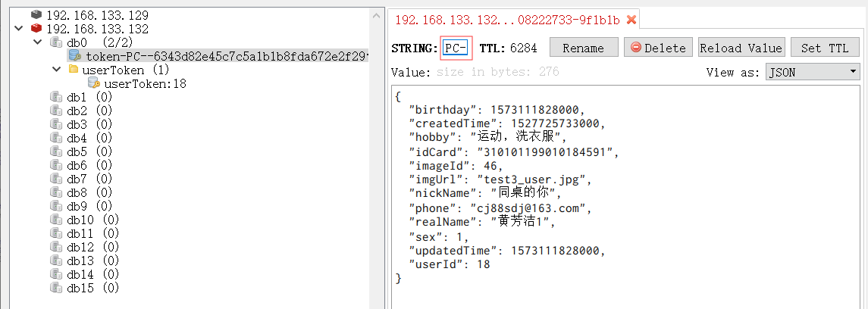Click the db3 database icon
This screenshot has height=309, width=868.
(56, 123)
